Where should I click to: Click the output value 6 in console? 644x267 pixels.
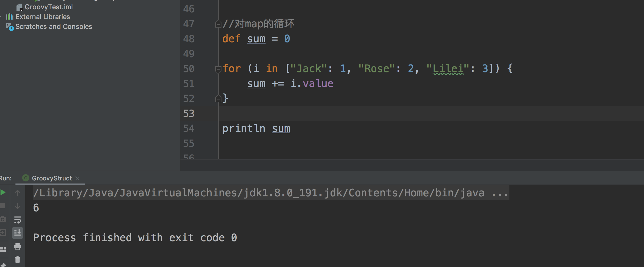tap(36, 208)
